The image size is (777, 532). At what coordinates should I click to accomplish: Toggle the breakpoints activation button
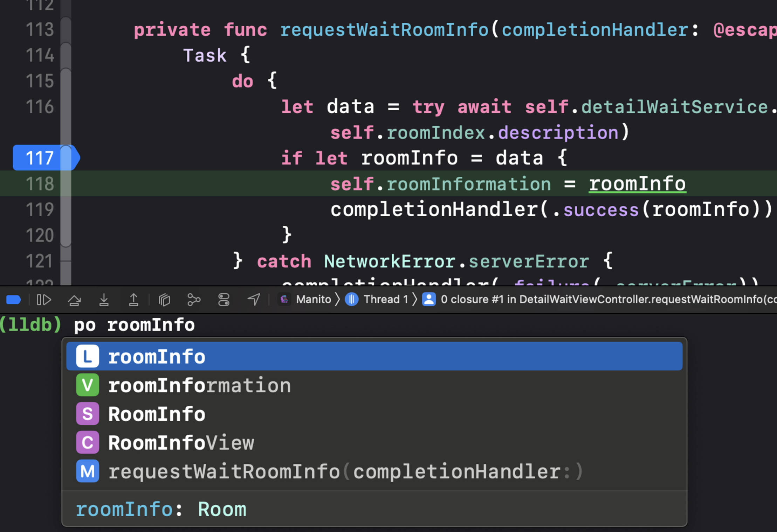point(14,300)
